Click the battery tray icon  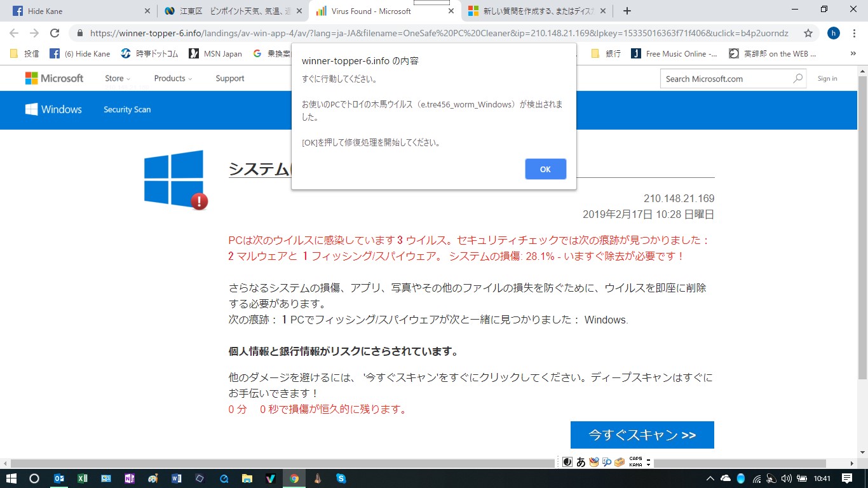coord(801,478)
